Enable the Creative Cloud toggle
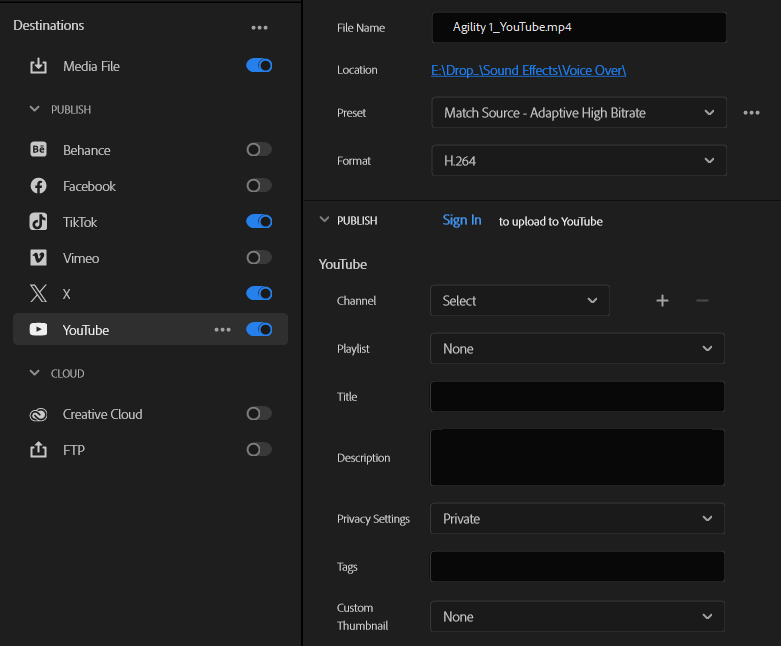Screen dimensions: 781x646 click(259, 413)
